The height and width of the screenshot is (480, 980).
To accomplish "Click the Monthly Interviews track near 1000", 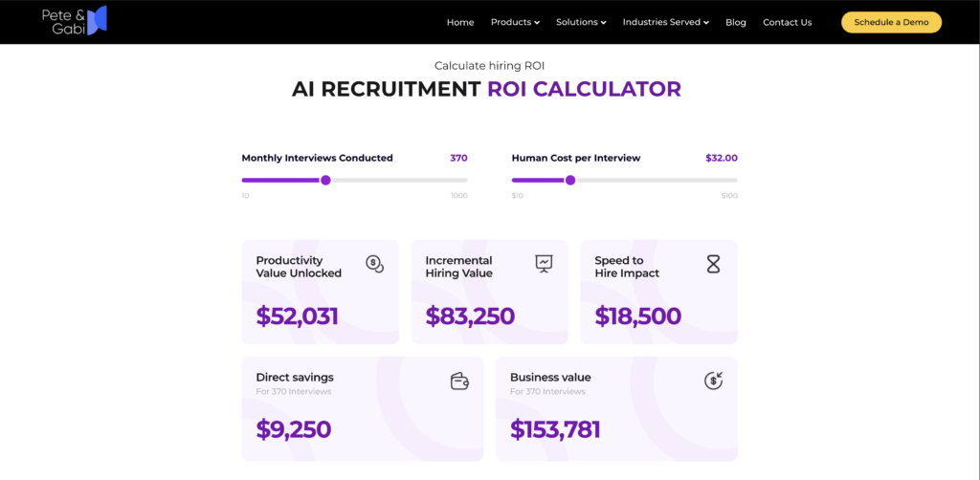I will (461, 181).
